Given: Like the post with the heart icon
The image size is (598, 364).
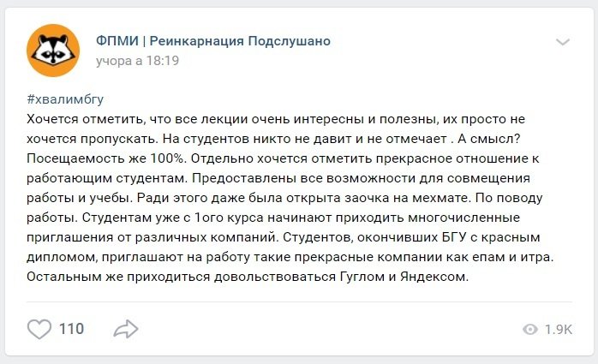Looking at the screenshot, I should [39, 329].
